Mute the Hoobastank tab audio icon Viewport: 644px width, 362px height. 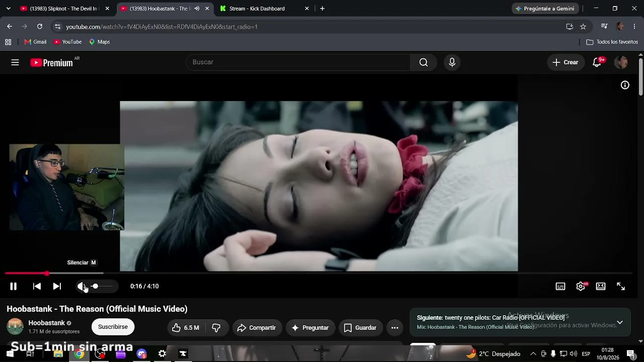coord(197,9)
